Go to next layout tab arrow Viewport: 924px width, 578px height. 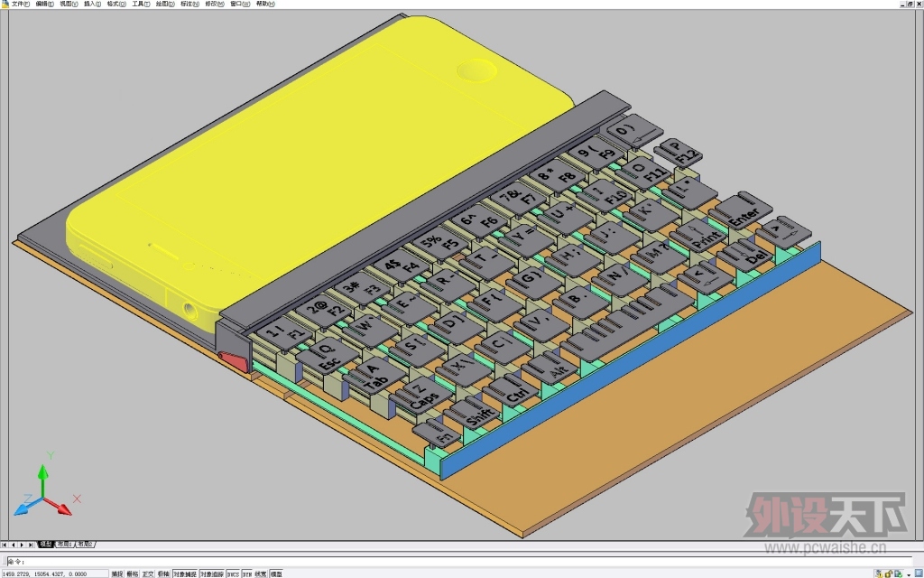click(x=23, y=545)
